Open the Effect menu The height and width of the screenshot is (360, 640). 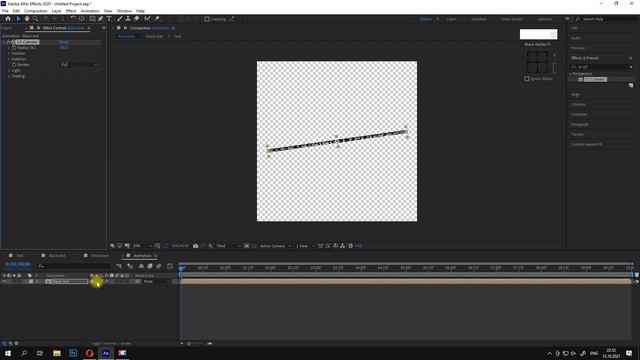71,11
